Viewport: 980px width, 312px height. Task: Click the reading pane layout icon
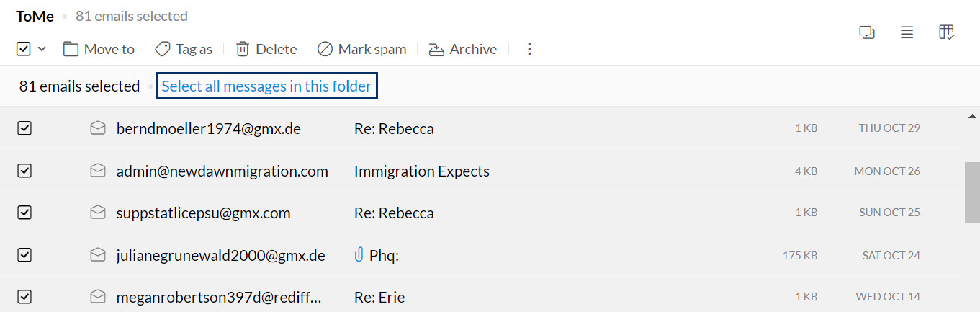[x=867, y=32]
